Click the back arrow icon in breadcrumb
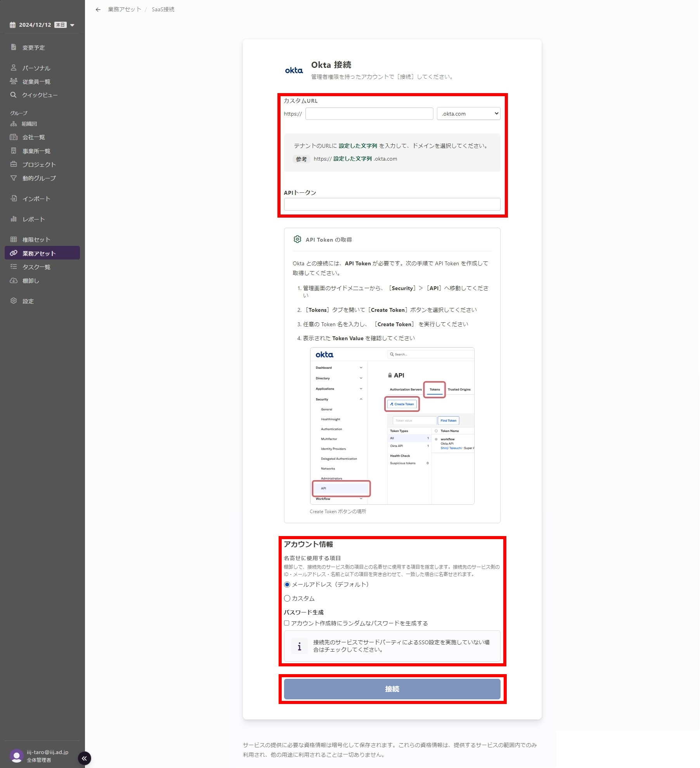Screen dimensions: 700x768 [98, 10]
